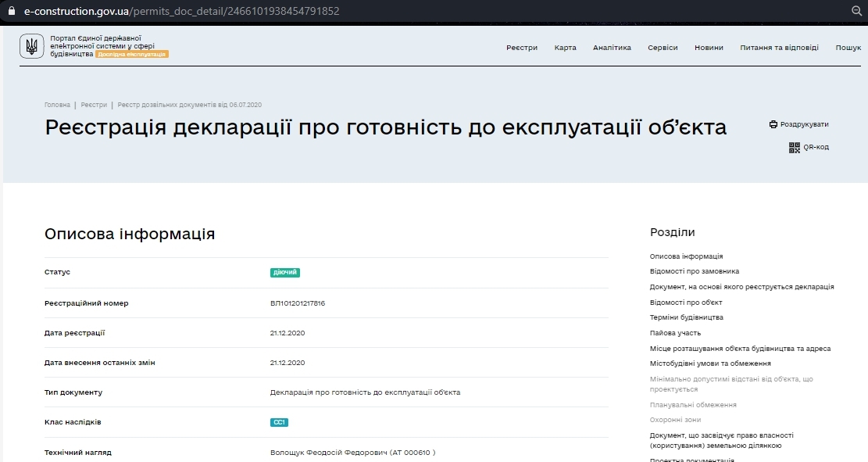Click the Статус row label
868x462 pixels.
pyautogui.click(x=57, y=272)
